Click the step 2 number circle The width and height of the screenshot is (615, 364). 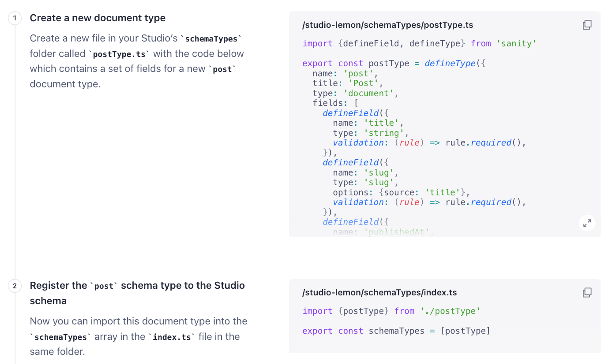coord(15,286)
